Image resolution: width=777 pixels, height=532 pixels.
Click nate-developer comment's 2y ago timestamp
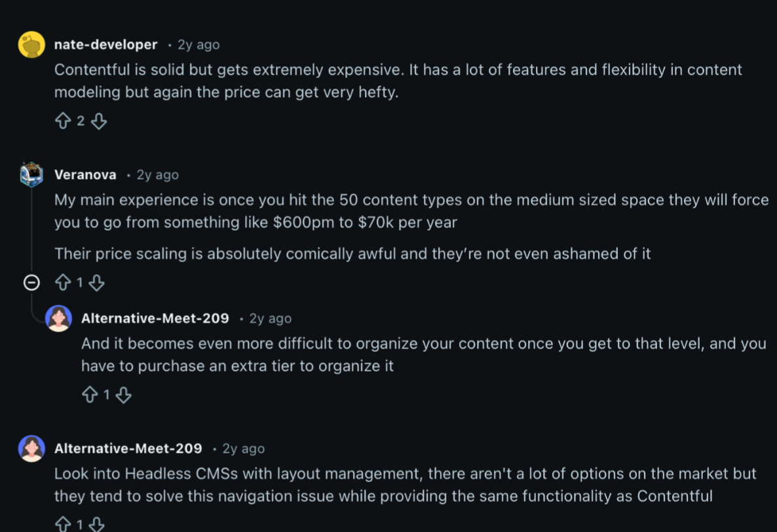pos(199,45)
